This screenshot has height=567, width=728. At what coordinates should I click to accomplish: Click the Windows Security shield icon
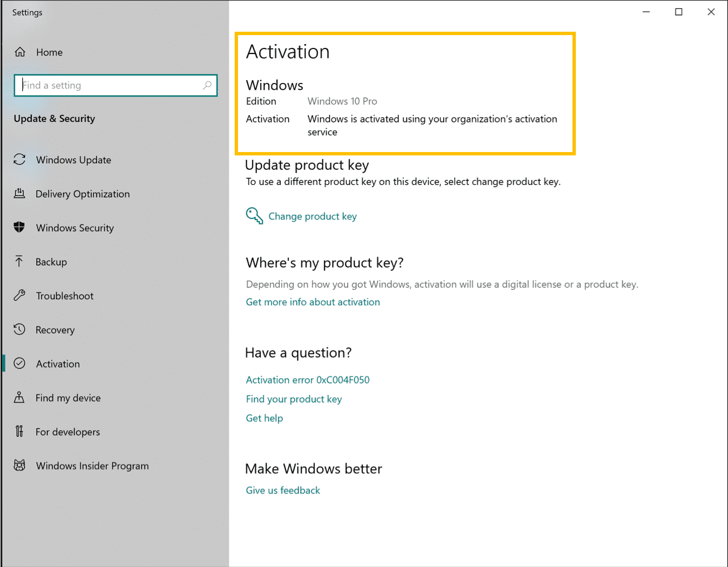[x=20, y=227]
